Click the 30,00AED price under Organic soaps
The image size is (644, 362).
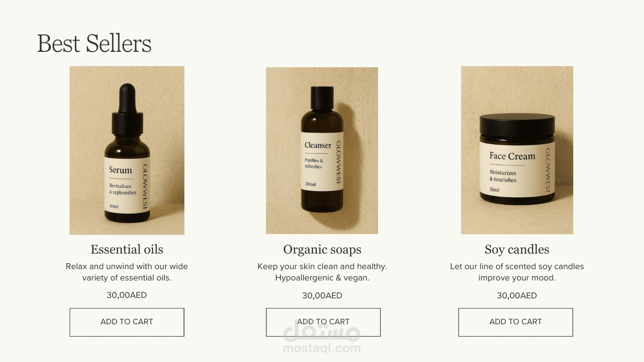pyautogui.click(x=322, y=296)
